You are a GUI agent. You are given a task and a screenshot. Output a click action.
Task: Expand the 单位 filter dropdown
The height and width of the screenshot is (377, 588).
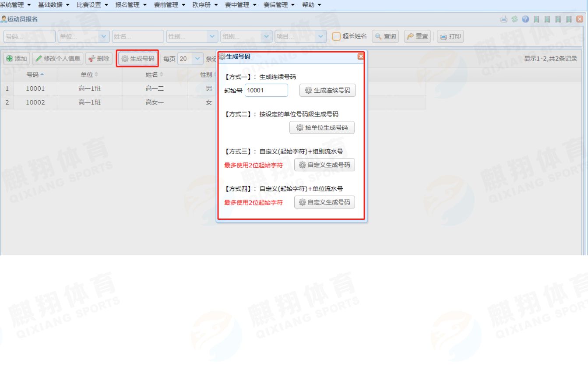point(104,36)
